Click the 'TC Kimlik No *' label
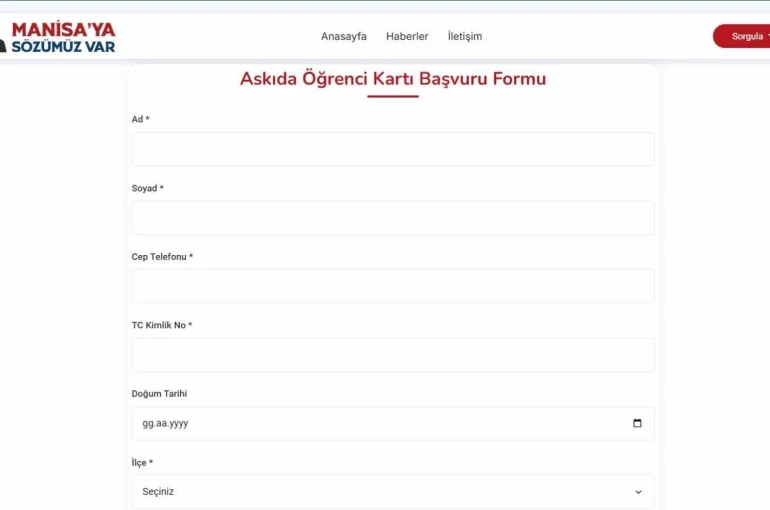 pos(162,325)
